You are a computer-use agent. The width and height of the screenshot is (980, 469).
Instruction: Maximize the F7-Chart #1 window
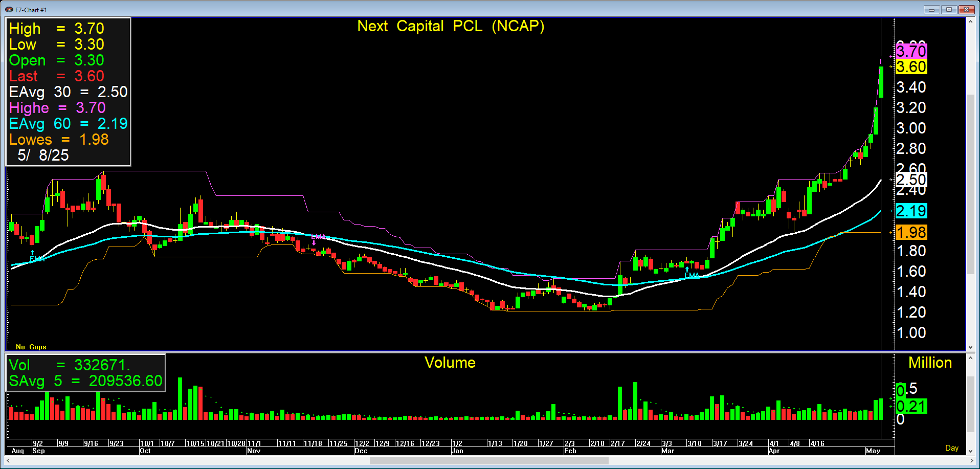(x=949, y=10)
